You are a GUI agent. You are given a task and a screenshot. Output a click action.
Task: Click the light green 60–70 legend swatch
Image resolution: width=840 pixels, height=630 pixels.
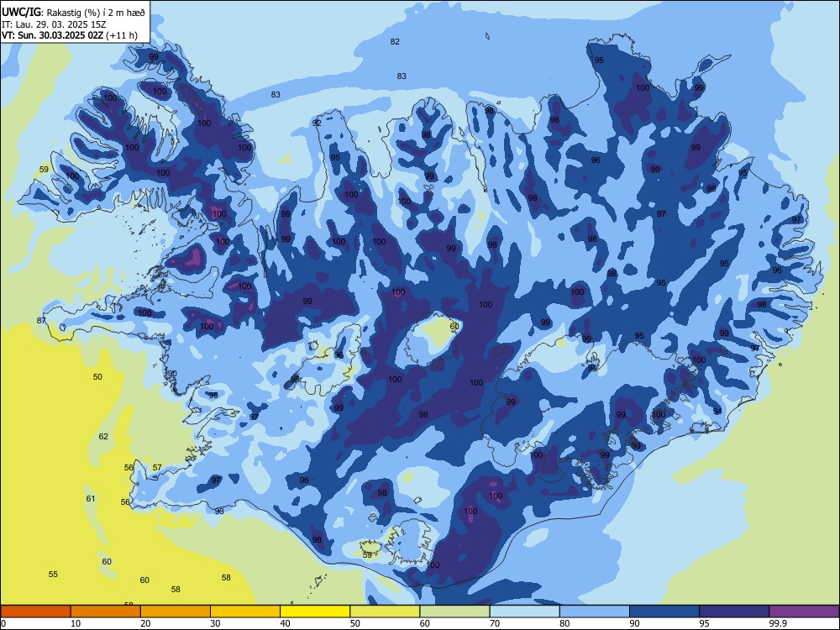[454, 612]
